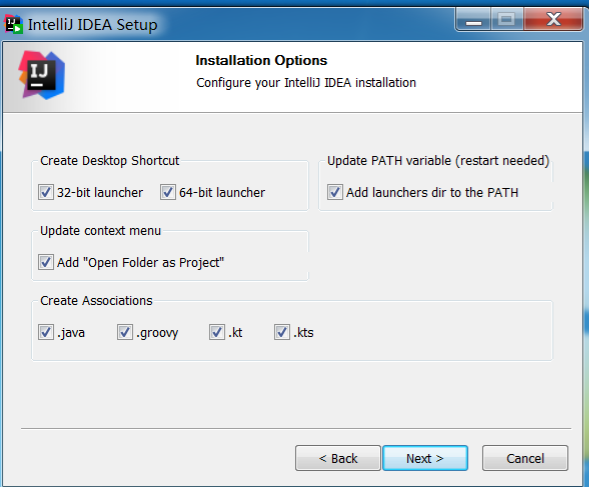Return to the previous page with Back

[338, 458]
